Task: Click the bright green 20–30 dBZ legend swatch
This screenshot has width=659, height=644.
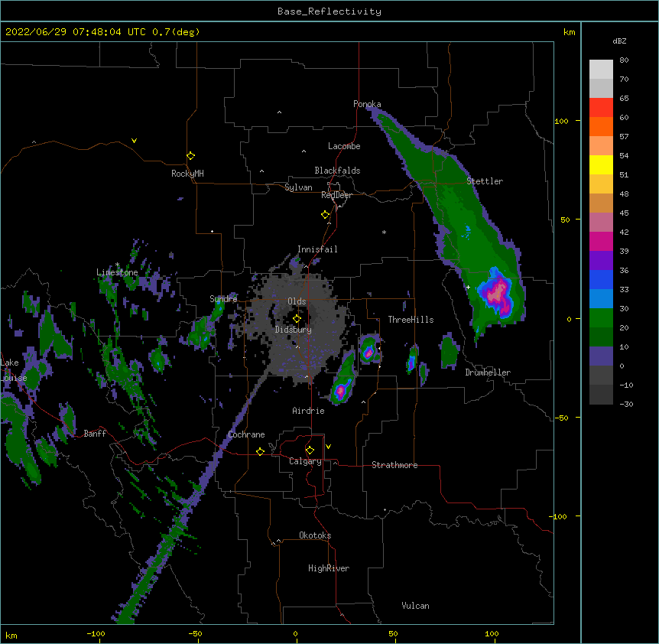Action: click(x=601, y=318)
